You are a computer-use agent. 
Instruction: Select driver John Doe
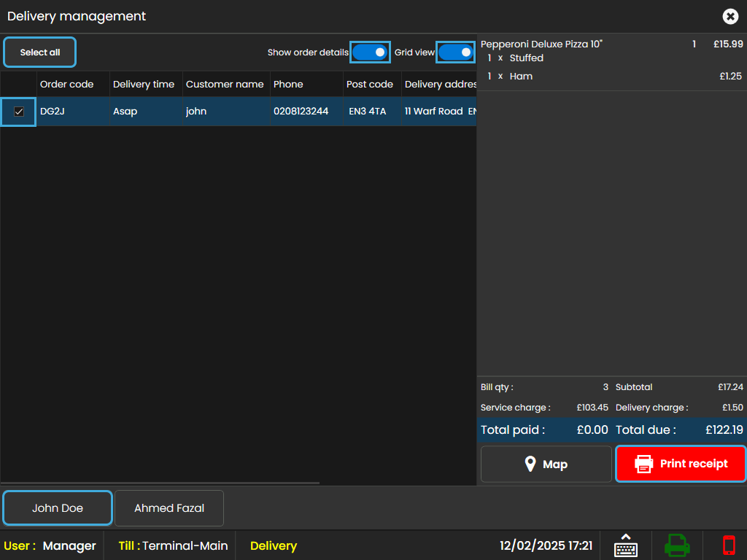[58, 508]
